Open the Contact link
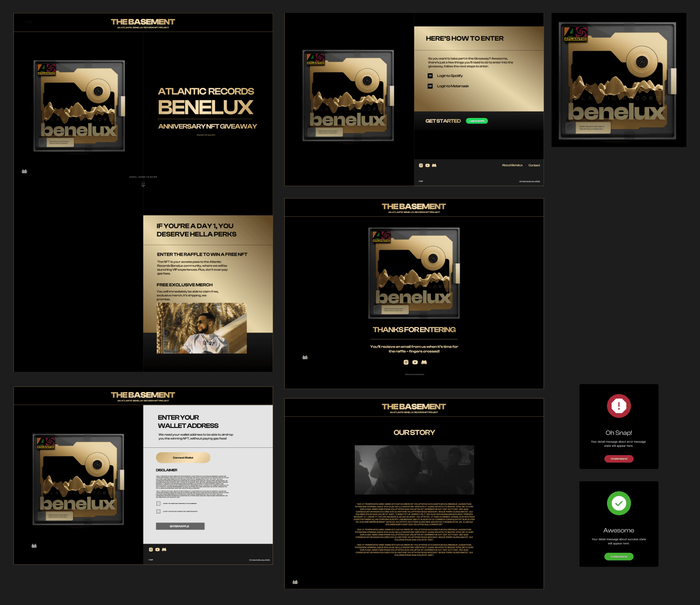The height and width of the screenshot is (605, 700). click(535, 165)
